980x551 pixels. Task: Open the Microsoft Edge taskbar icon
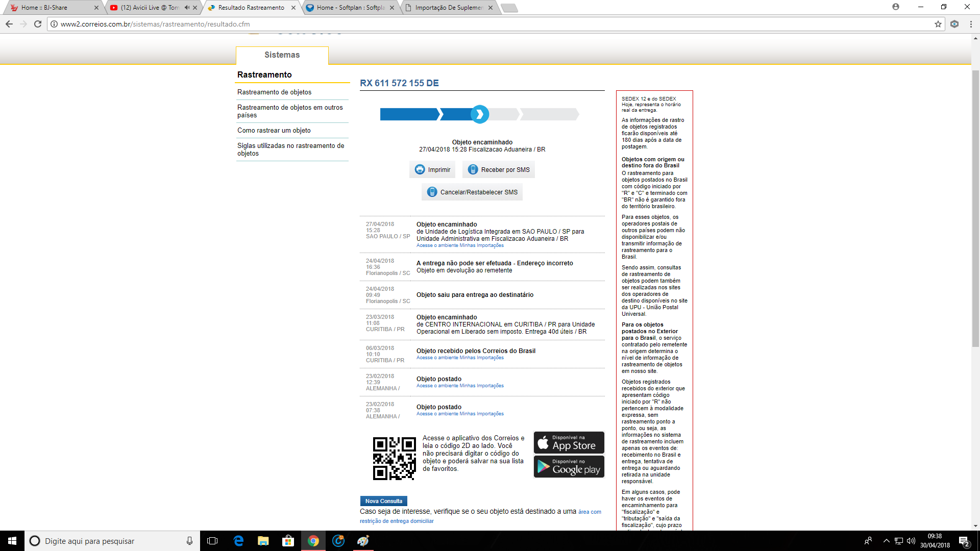tap(238, 541)
